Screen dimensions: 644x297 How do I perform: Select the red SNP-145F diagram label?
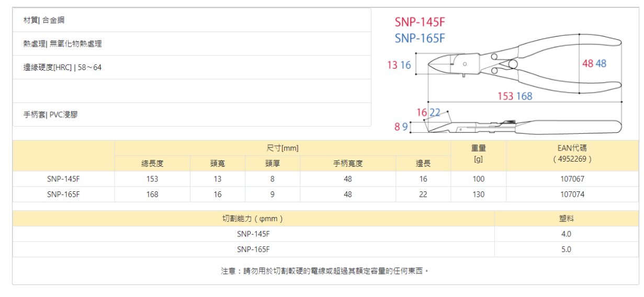(x=420, y=22)
